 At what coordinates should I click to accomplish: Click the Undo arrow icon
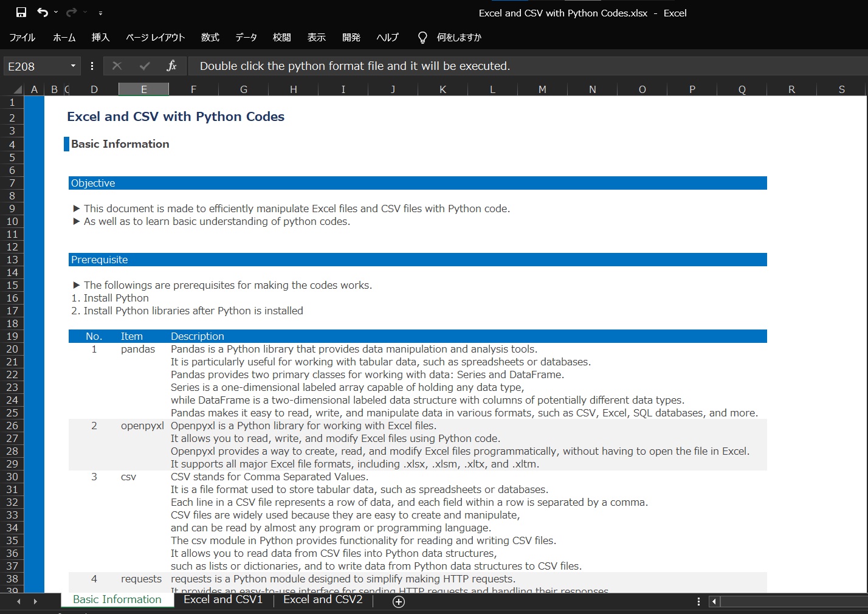42,12
